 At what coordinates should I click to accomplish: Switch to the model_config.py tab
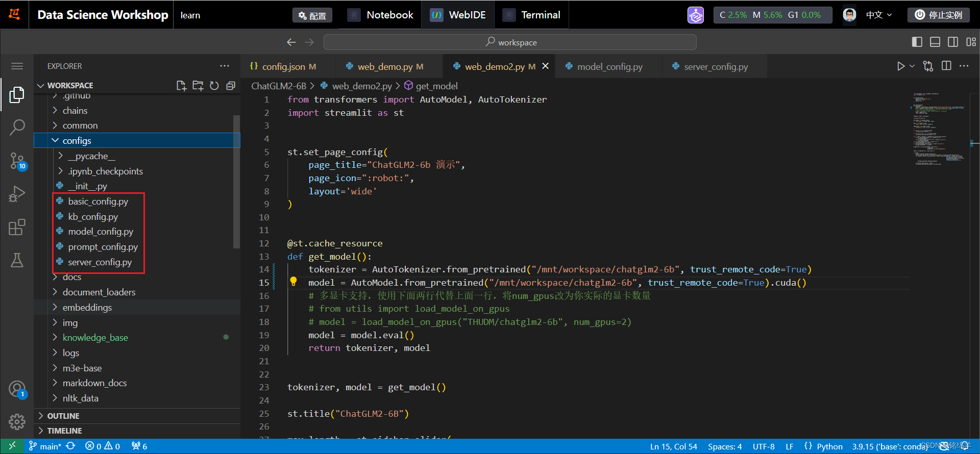(x=609, y=66)
